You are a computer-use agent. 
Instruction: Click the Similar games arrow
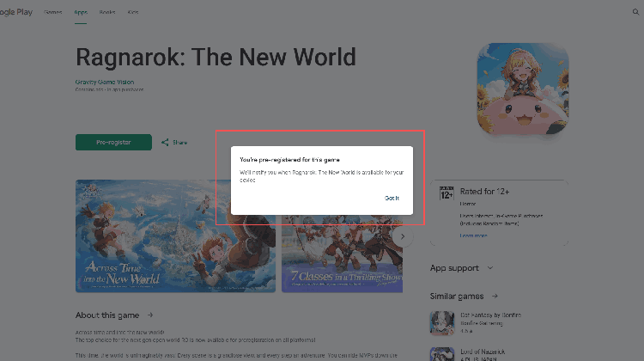[x=495, y=296]
